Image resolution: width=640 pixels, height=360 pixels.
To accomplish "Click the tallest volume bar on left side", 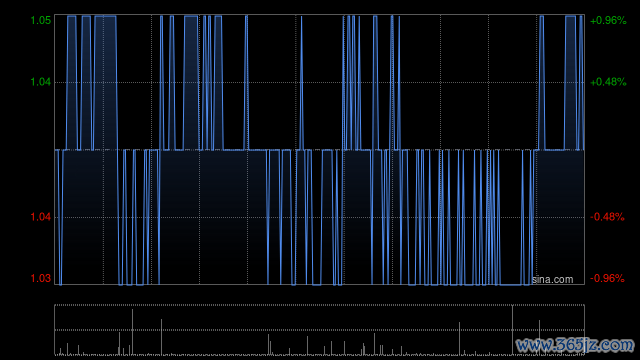I will point(132,332).
